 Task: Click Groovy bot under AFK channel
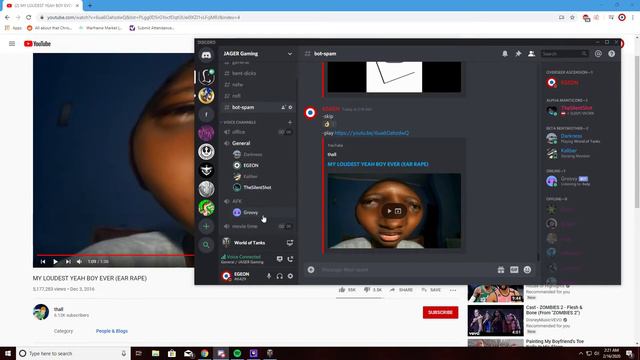(x=263, y=212)
